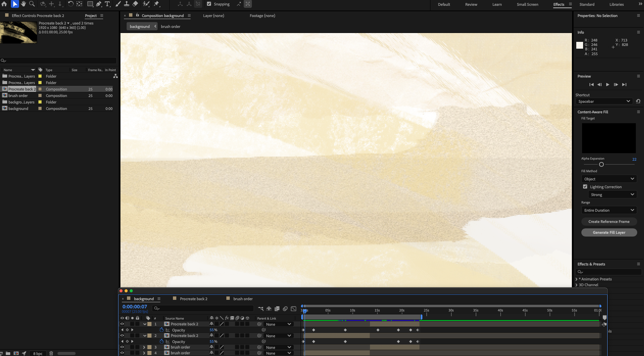Image resolution: width=644 pixels, height=356 pixels.
Task: Click the Effects & Presets search field
Action: 609,272
